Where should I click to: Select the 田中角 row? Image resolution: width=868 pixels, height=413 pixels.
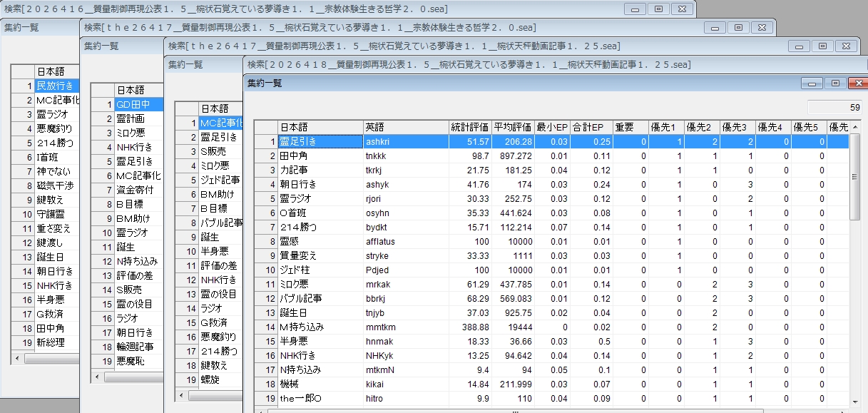[319, 155]
